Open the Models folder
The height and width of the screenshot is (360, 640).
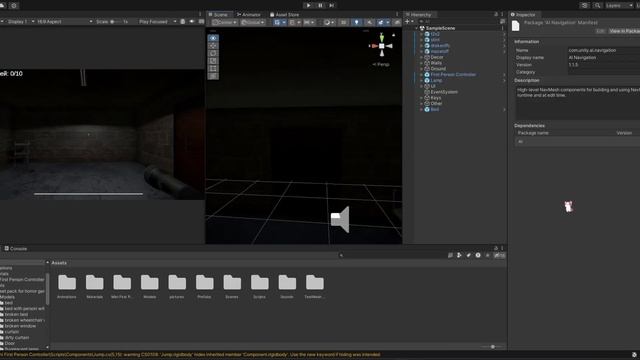pyautogui.click(x=149, y=287)
